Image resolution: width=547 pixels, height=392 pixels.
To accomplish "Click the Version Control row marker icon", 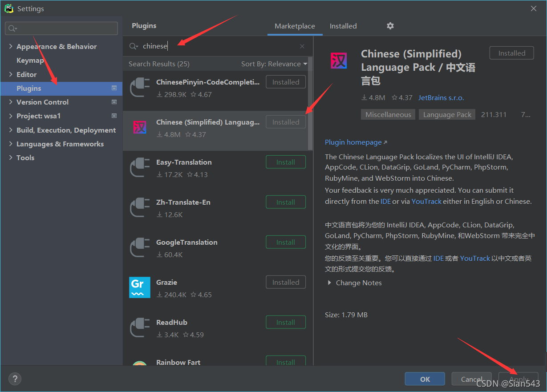I will (114, 102).
